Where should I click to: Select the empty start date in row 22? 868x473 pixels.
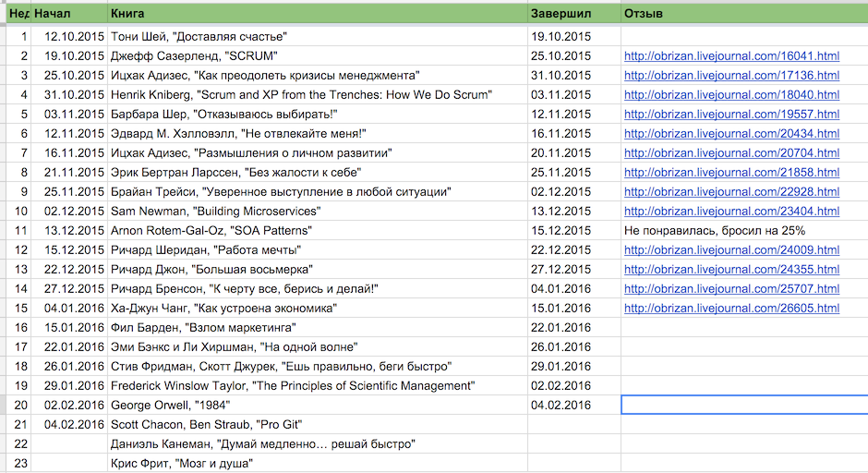[68, 443]
